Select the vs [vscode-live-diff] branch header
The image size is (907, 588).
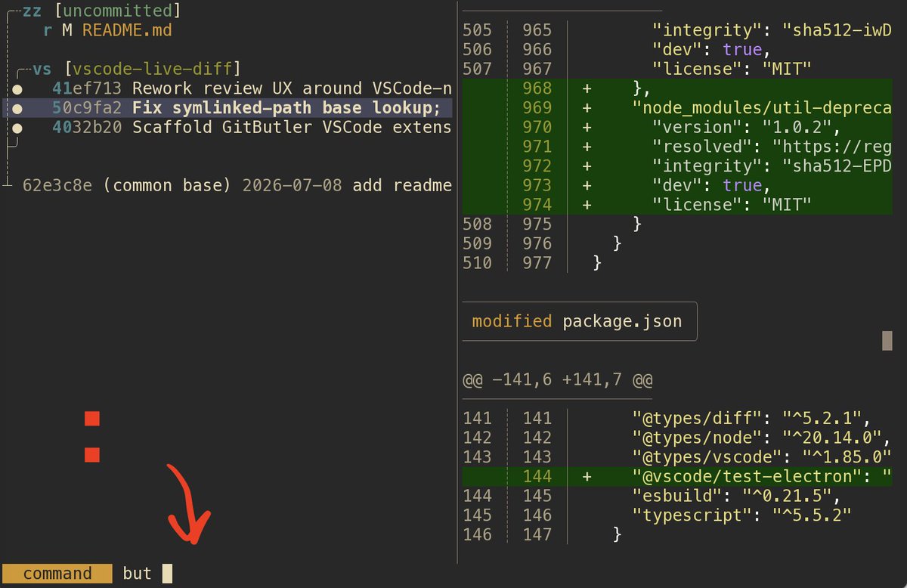137,70
